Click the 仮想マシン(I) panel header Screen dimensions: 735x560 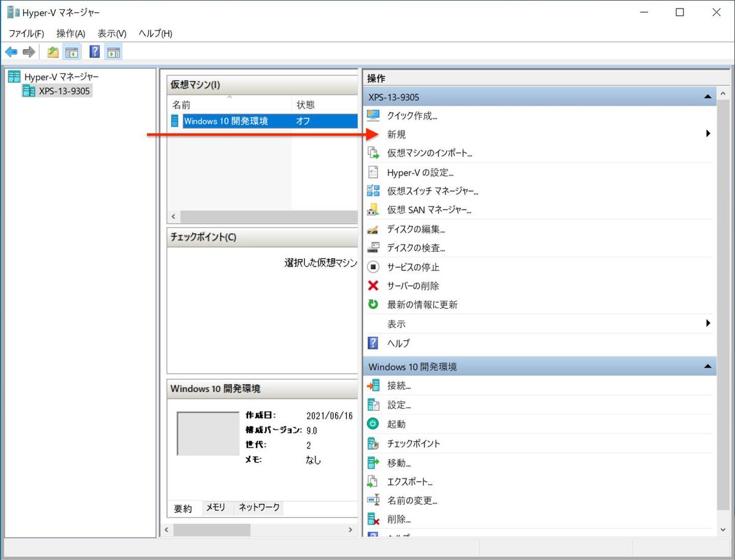(x=262, y=85)
